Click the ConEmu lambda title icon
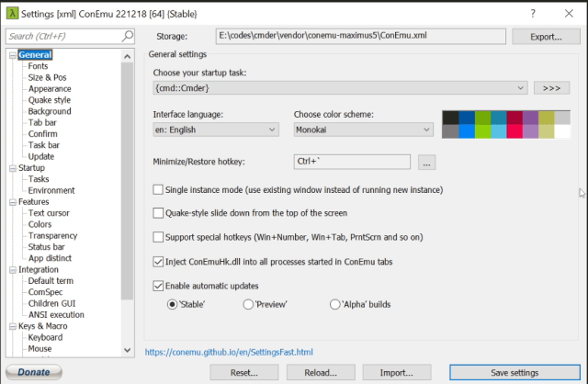588x384 pixels. [x=12, y=14]
